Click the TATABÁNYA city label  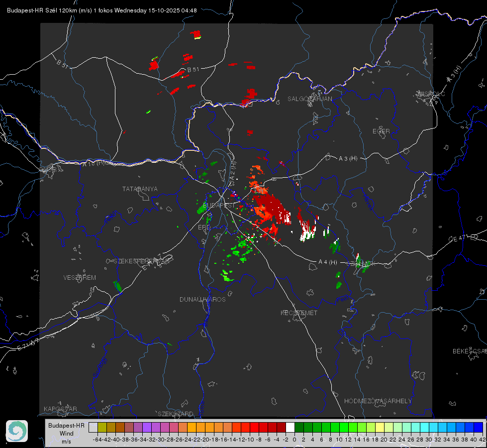coord(140,189)
